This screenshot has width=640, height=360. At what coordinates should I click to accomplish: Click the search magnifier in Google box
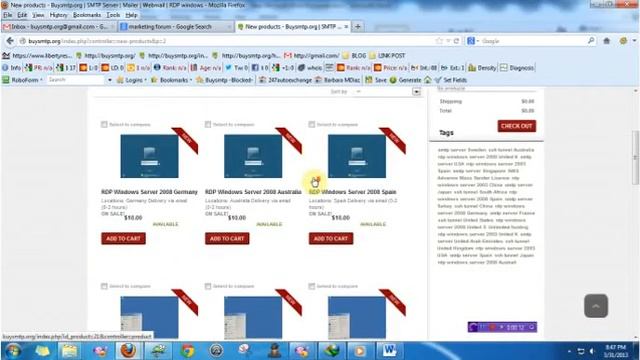tap(591, 41)
